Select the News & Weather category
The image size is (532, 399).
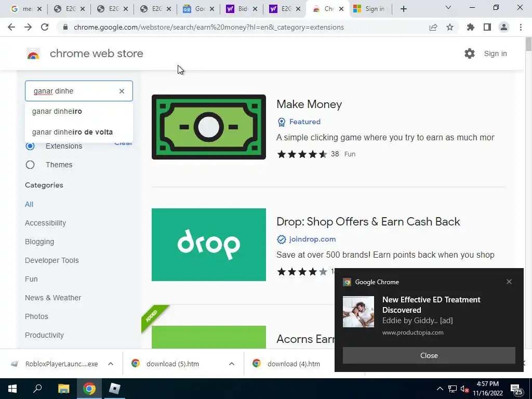tap(53, 298)
